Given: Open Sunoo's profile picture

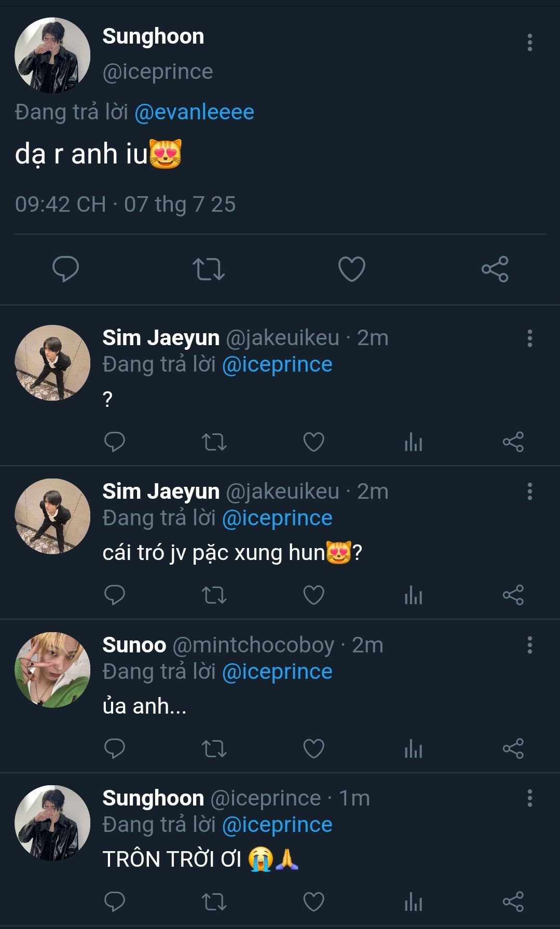Looking at the screenshot, I should tap(52, 670).
